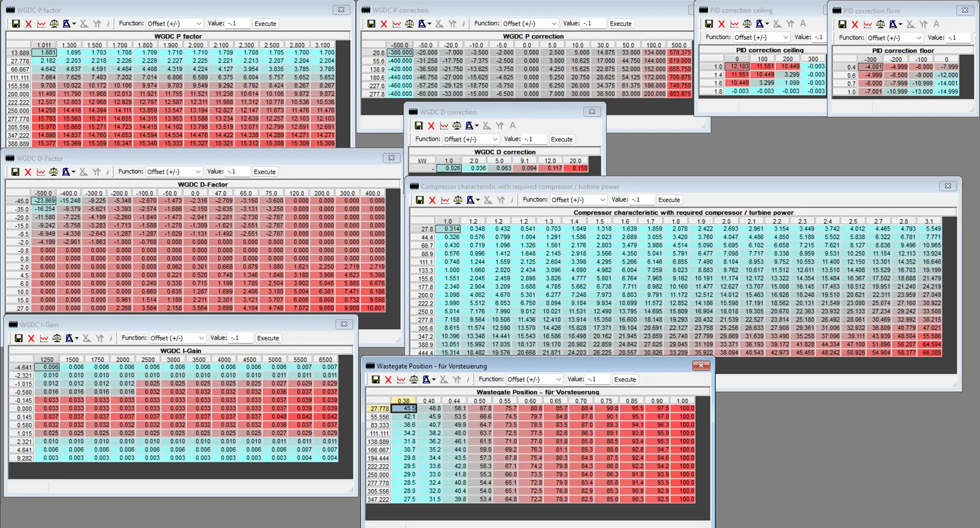Open Function dropdown in PID correction floor window
Viewport: 980px width, 528px height.
click(894, 38)
